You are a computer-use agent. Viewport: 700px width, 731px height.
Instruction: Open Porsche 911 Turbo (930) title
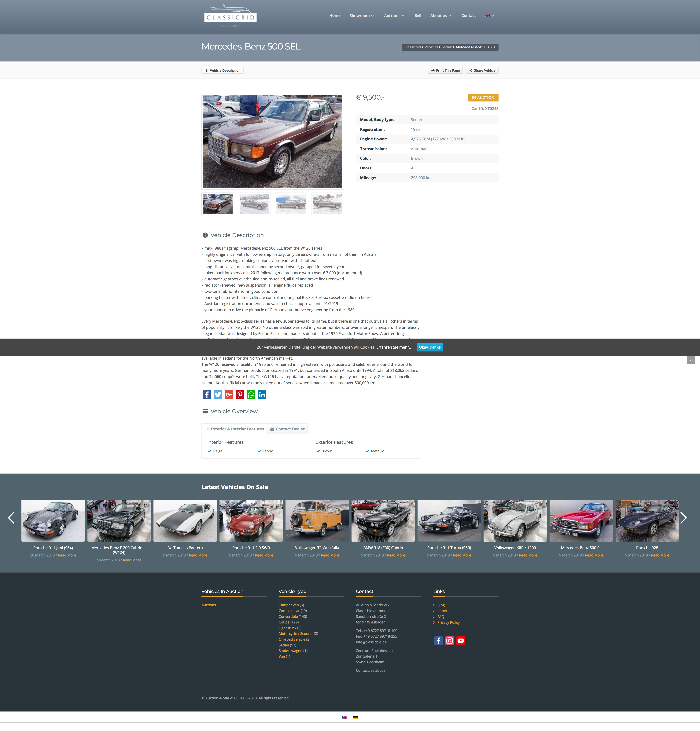pyautogui.click(x=449, y=548)
